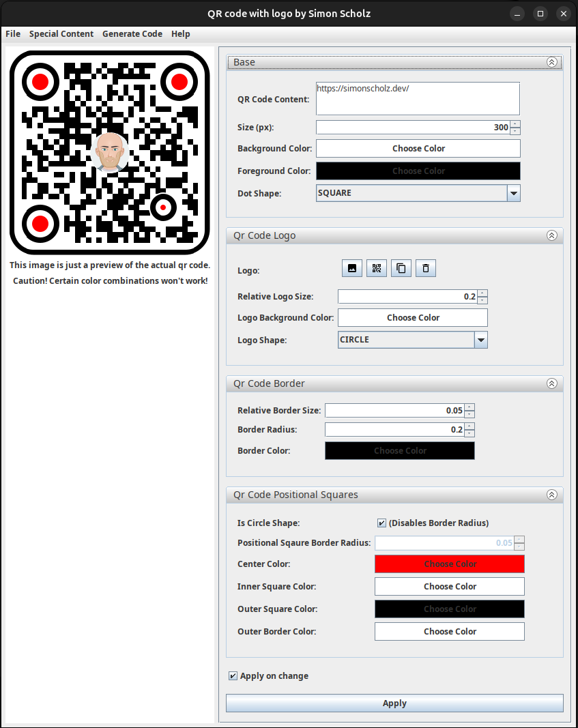Collapse the Qr Code Border section
The width and height of the screenshot is (578, 728).
pyautogui.click(x=551, y=383)
